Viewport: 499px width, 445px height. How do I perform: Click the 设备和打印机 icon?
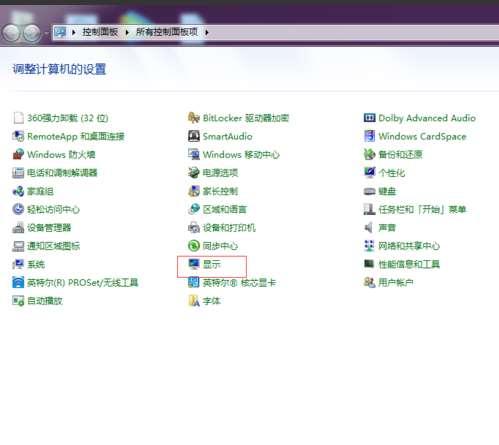click(x=194, y=228)
